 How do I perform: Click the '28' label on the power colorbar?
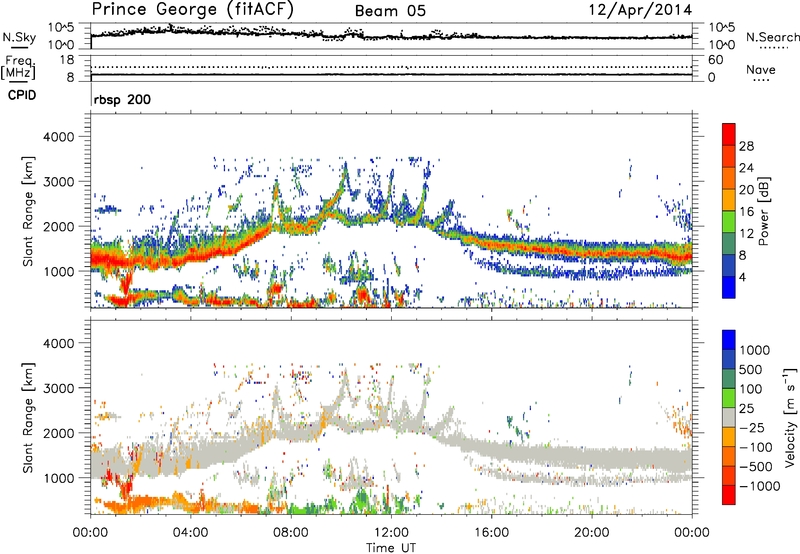(x=746, y=146)
